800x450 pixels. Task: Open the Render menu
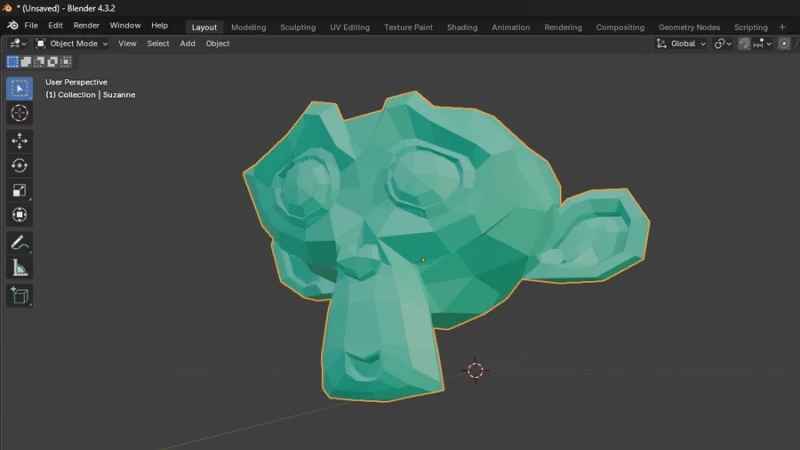(86, 25)
